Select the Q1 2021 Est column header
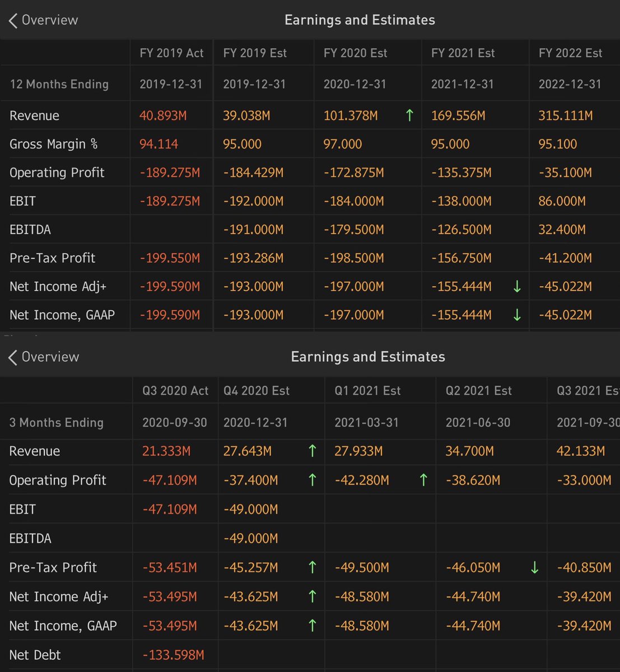This screenshot has height=672, width=620. [x=367, y=391]
